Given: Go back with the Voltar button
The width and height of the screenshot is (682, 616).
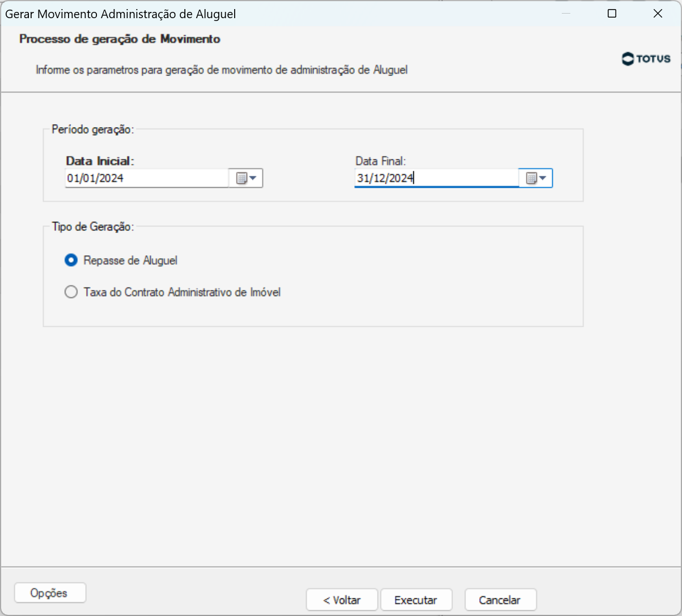Looking at the screenshot, I should 342,600.
